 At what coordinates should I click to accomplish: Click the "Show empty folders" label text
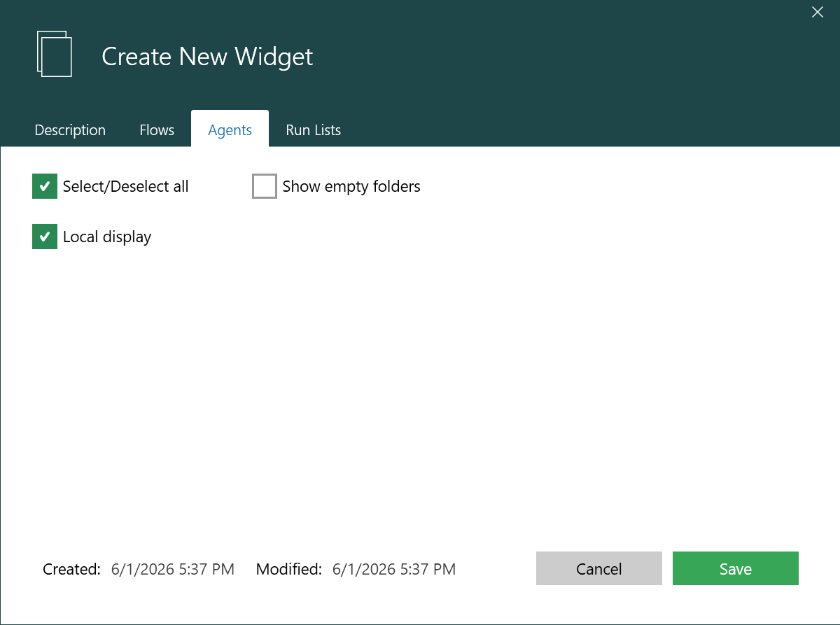[351, 186]
